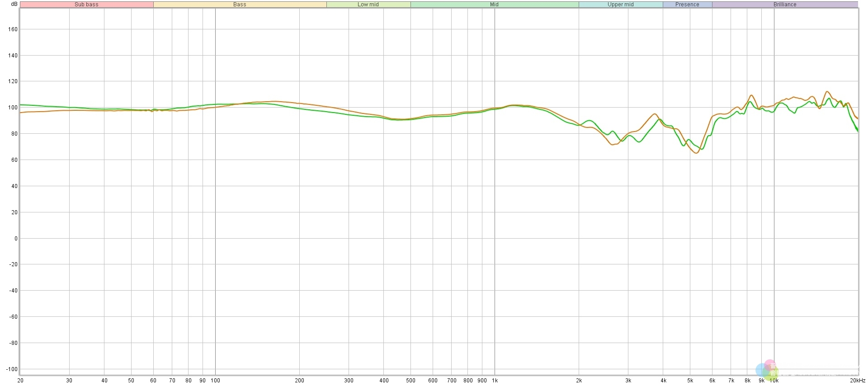Click the 600 tick on the frequency axis
Viewport: 868px width, 386px height.
point(433,381)
